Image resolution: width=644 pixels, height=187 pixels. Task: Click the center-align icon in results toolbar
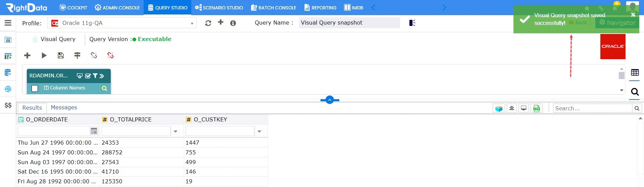point(511,108)
